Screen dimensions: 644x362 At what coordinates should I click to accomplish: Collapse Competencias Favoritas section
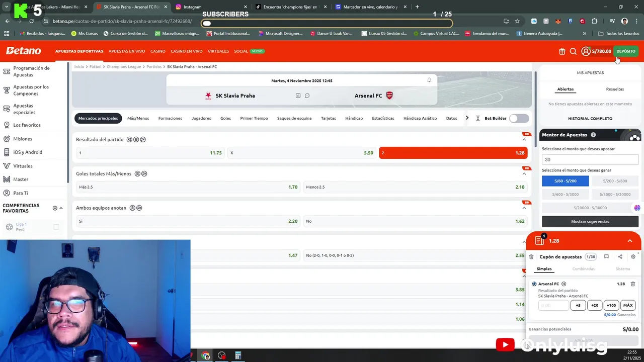61,208
